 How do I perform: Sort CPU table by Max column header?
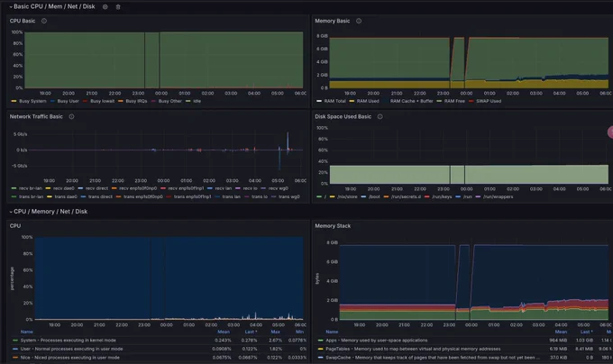pyautogui.click(x=276, y=332)
